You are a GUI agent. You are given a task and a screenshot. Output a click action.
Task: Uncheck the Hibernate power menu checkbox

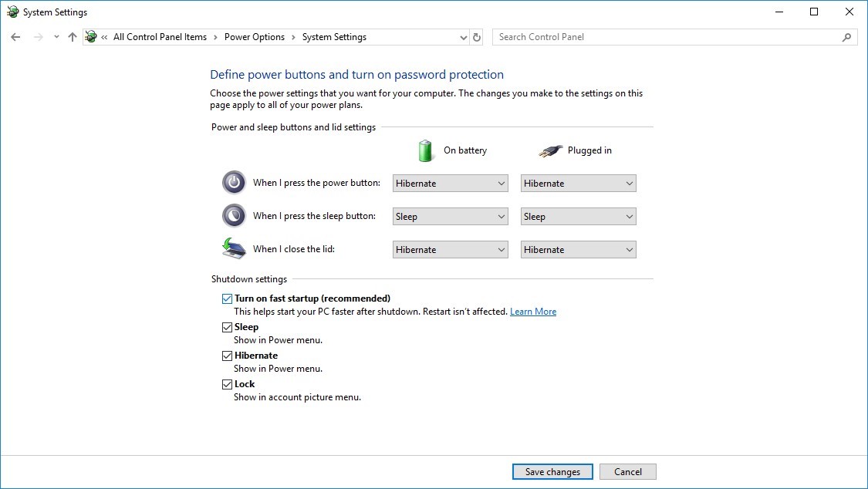coord(227,356)
